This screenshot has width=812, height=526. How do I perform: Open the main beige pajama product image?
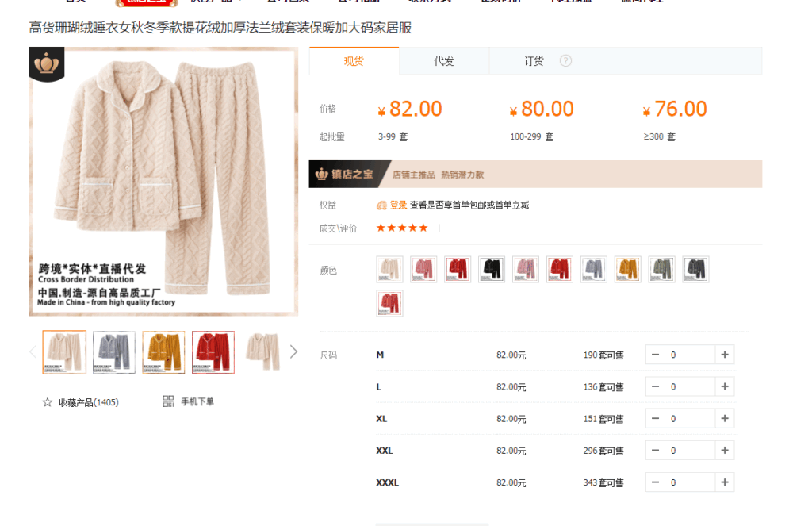click(x=163, y=182)
